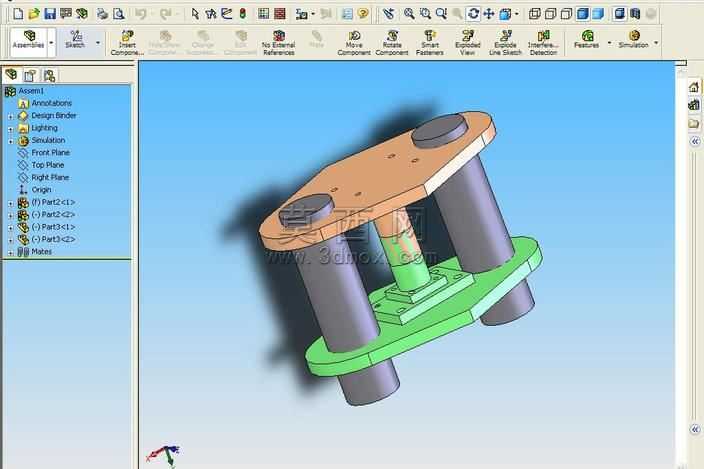Open the Simulation dropdown arrow
Image resolution: width=704 pixels, height=469 pixels.
pyautogui.click(x=656, y=43)
